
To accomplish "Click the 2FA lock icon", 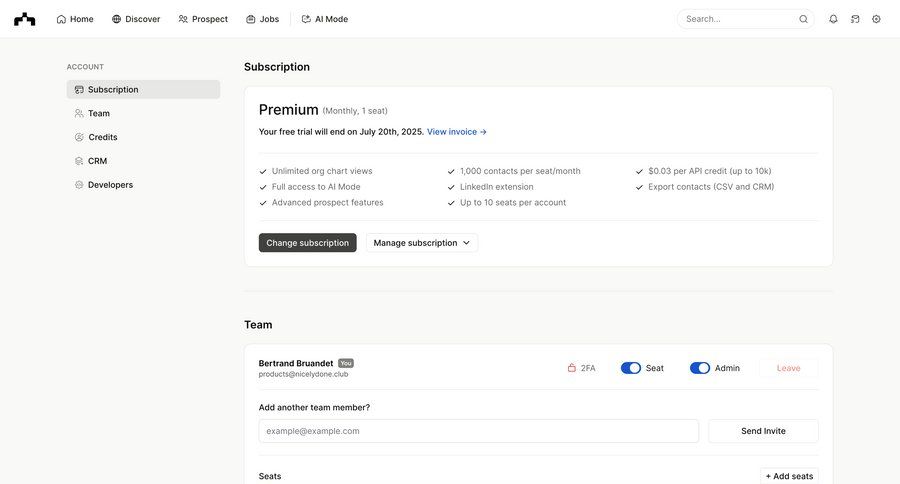I will point(572,368).
